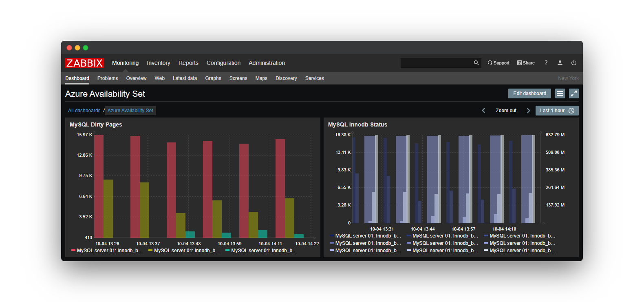
Task: Open the Administration menu
Action: (267, 63)
